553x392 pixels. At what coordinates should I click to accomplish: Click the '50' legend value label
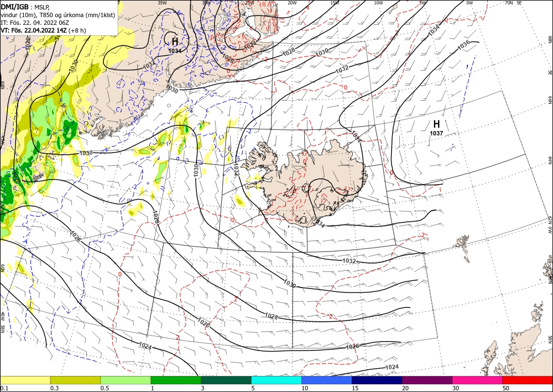click(x=506, y=388)
